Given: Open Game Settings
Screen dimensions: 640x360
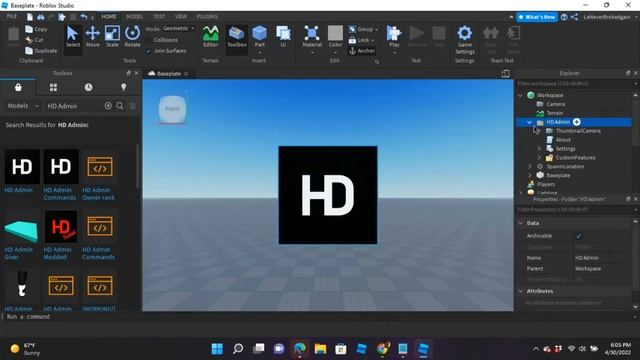Looking at the screenshot, I should (x=465, y=40).
